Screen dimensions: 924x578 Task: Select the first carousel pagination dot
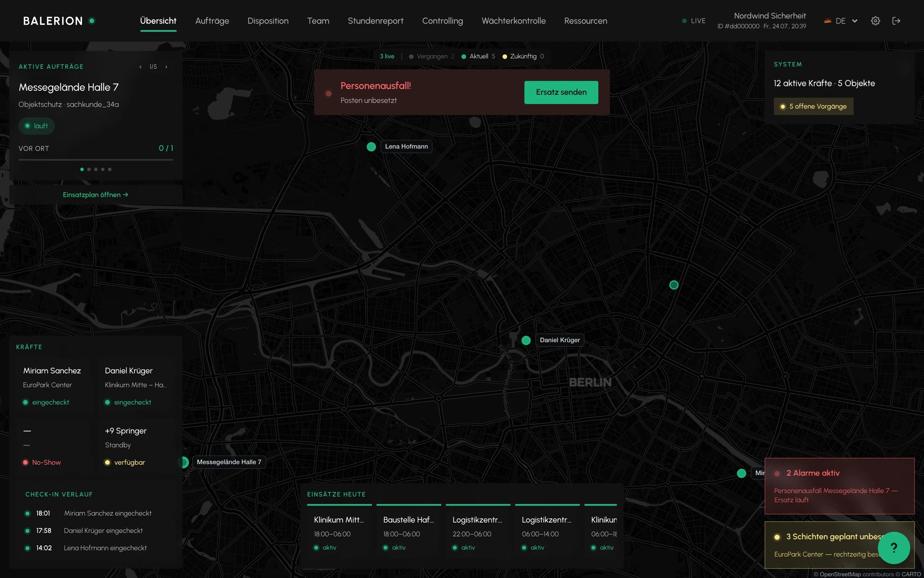click(82, 169)
